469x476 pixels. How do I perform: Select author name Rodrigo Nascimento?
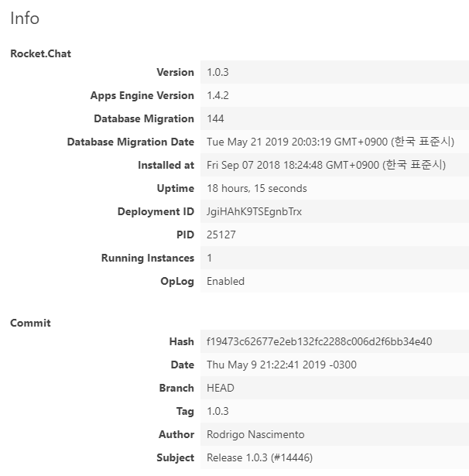(x=255, y=434)
